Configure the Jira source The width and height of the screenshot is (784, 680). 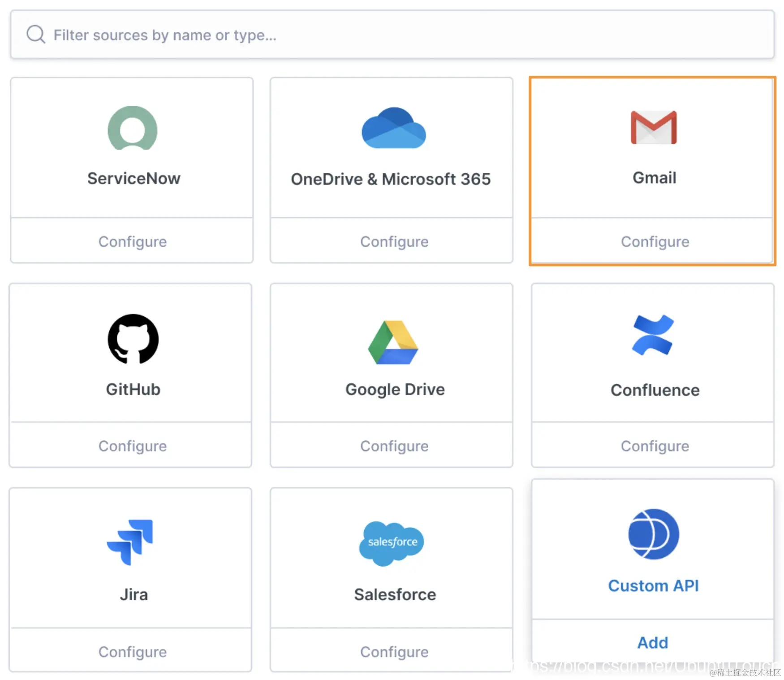(x=132, y=652)
